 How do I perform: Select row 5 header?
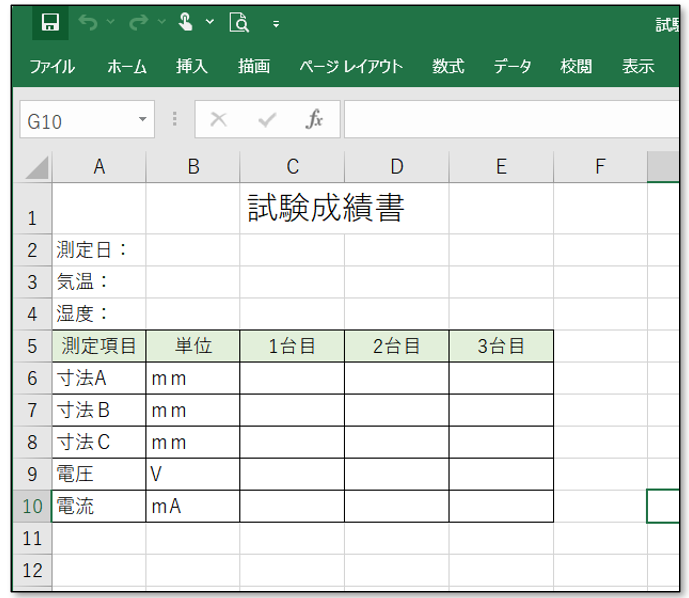point(32,346)
